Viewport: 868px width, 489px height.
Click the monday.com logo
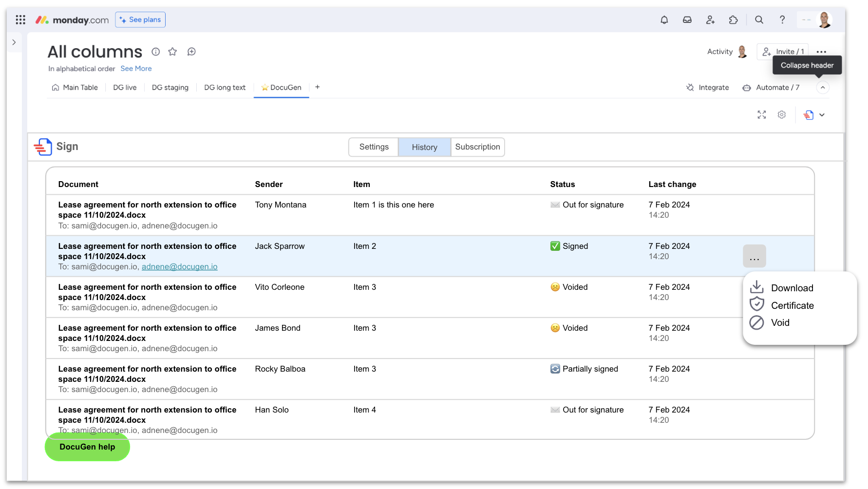[x=72, y=20]
